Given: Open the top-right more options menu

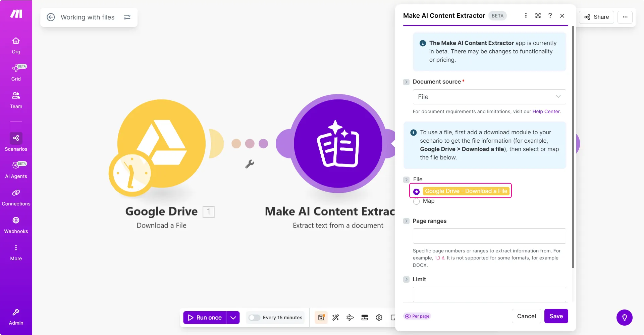Looking at the screenshot, I should click(x=625, y=17).
